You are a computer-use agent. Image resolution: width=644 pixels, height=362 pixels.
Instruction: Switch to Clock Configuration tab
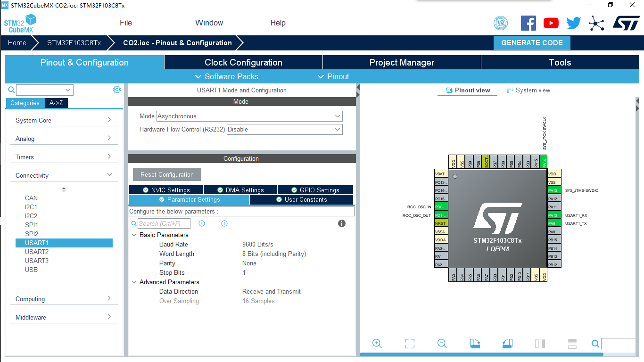[x=243, y=62]
